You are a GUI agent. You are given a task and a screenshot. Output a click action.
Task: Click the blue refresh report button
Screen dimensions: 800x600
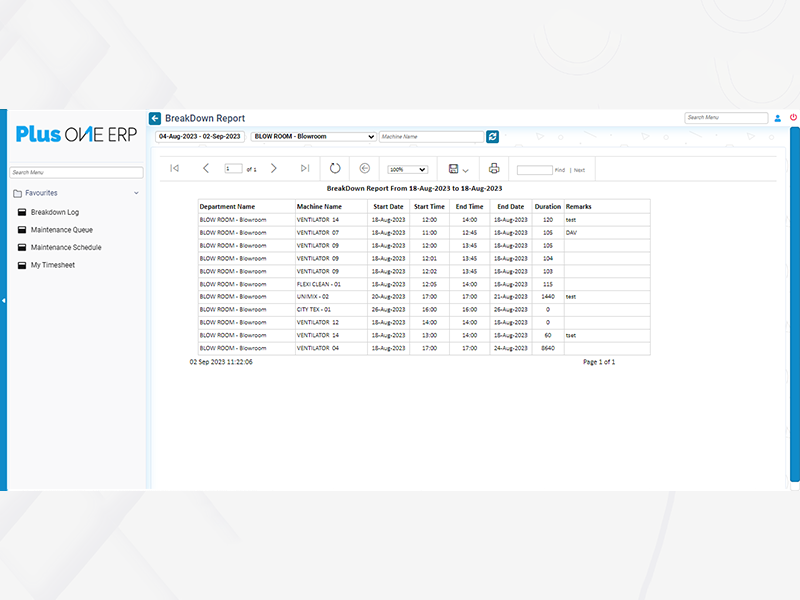(492, 136)
